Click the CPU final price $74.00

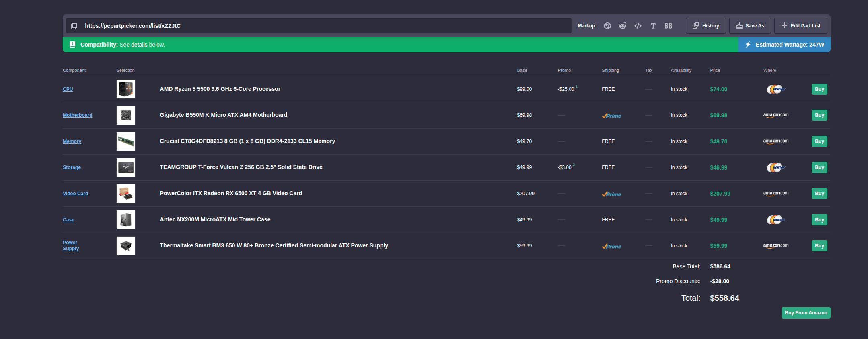[719, 89]
